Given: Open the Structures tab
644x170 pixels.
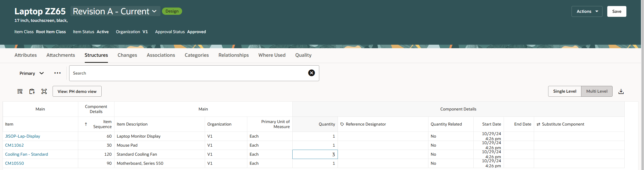Looking at the screenshot, I should point(96,55).
